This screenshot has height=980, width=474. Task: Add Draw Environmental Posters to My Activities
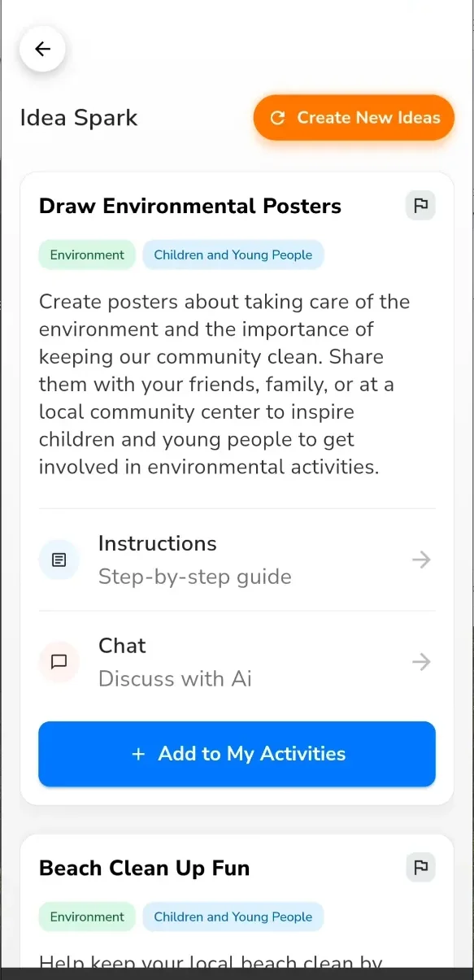pos(237,754)
